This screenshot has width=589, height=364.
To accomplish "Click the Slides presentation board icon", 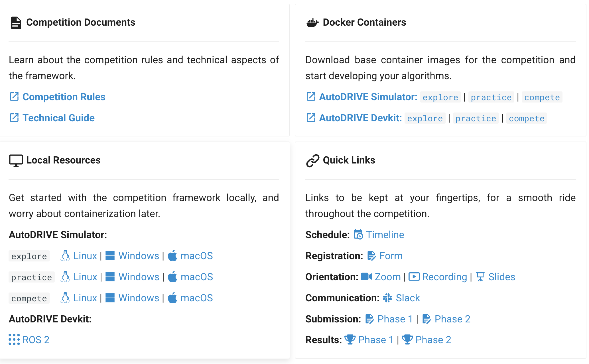I will tap(480, 277).
